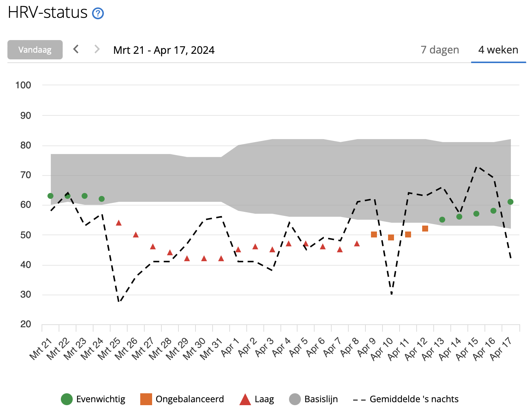Viewport: 532px width, 420px height.
Task: Click the dashed line low point at Apr 10
Action: tap(391, 294)
